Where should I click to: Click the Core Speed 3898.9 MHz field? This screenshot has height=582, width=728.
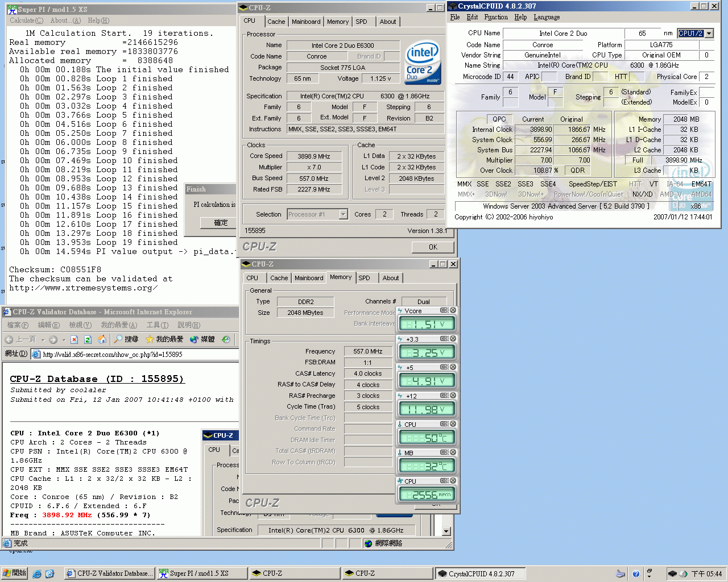(x=313, y=156)
